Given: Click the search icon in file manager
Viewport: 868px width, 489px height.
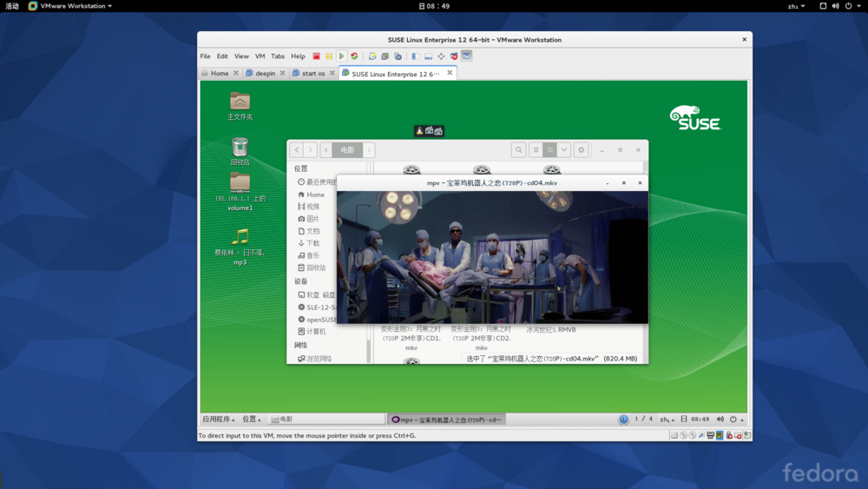Looking at the screenshot, I should click(x=518, y=150).
